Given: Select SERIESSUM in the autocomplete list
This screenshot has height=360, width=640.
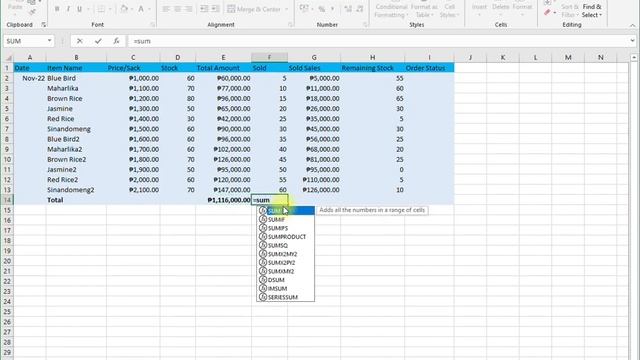Looking at the screenshot, I should (x=286, y=297).
